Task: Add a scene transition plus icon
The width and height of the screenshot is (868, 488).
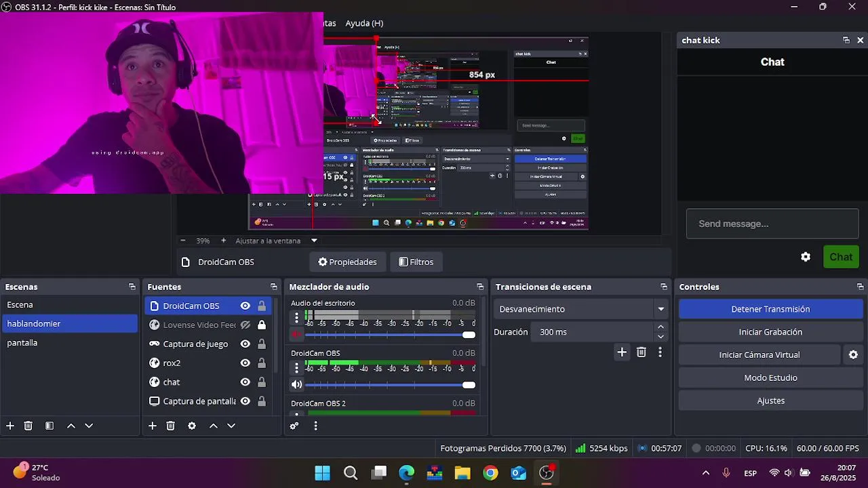Action: (x=622, y=352)
